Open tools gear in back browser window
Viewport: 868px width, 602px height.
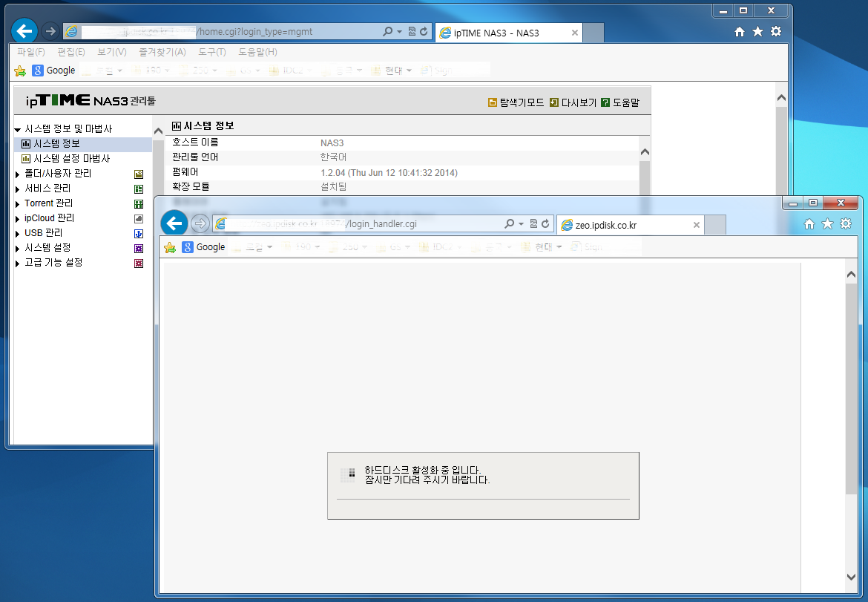(x=776, y=32)
